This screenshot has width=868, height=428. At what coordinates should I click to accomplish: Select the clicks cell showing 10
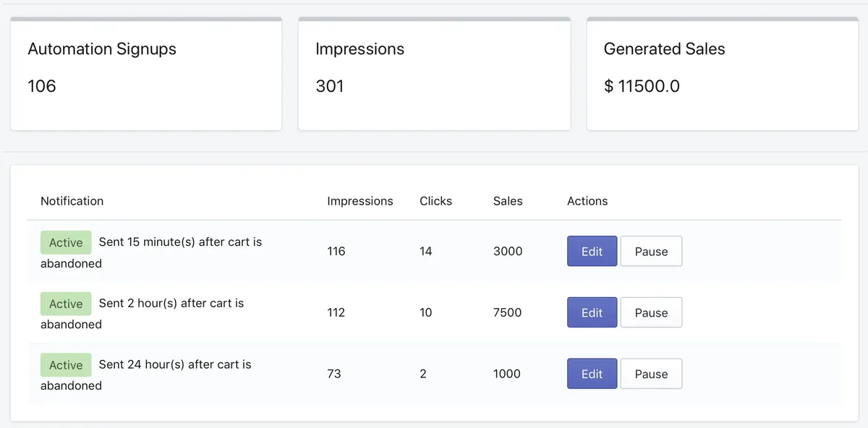pos(426,313)
